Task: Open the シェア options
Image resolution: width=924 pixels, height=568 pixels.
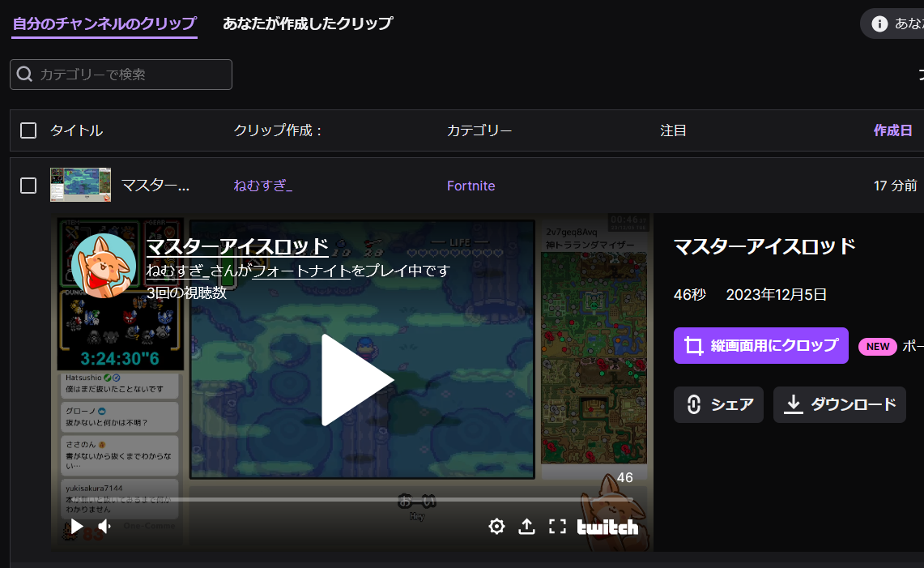Action: [x=718, y=404]
